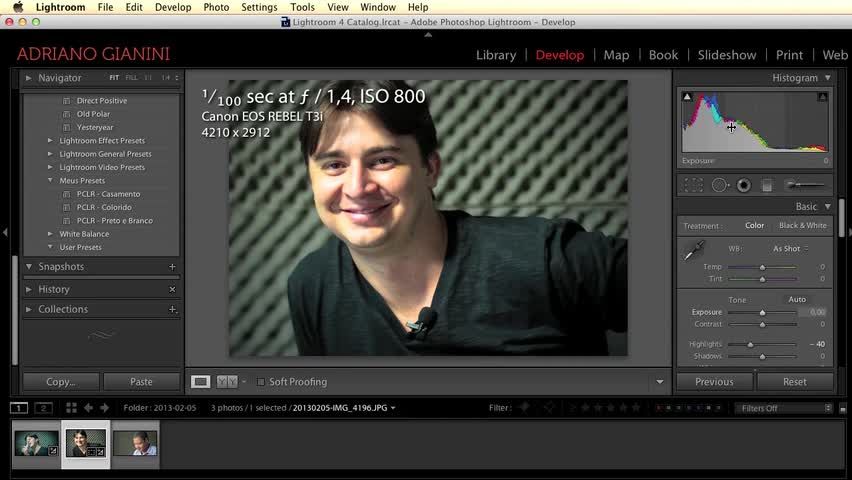Click the Reset button

[794, 382]
